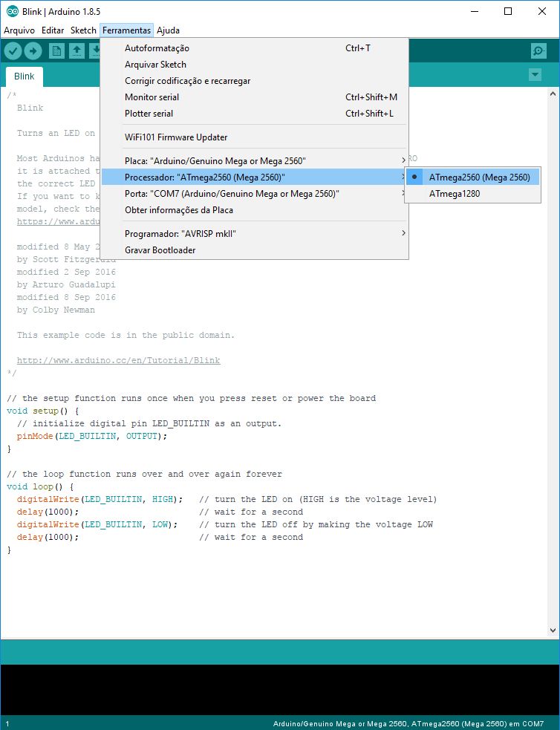Image resolution: width=560 pixels, height=730 pixels.
Task: Click the board info status bar text
Action: click(x=408, y=724)
